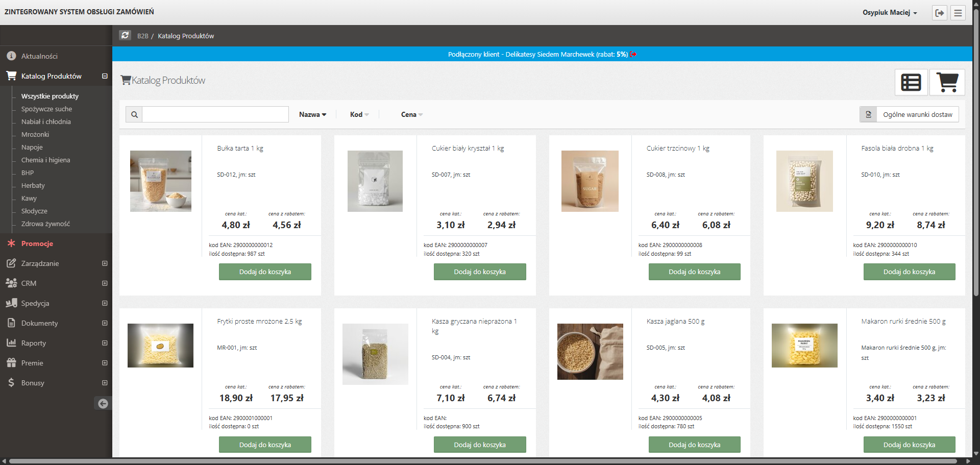This screenshot has width=980, height=465.
Task: Select Promocje with the red star icon
Action: (x=37, y=243)
